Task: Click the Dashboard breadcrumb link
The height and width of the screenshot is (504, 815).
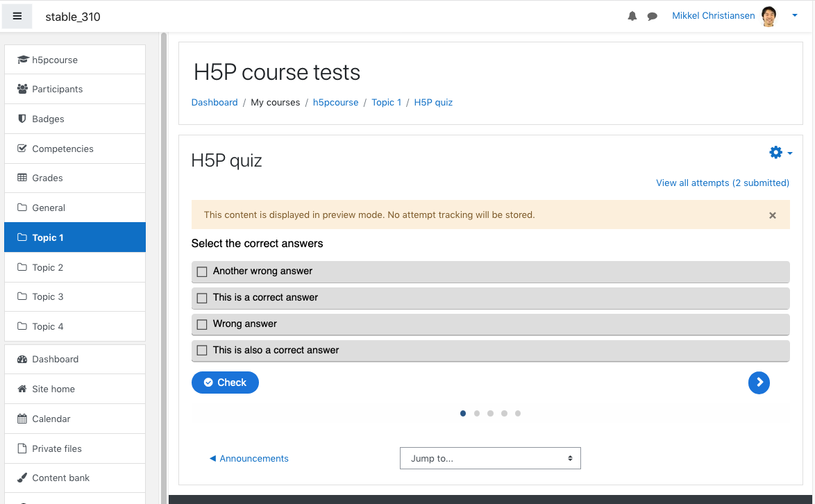Action: (x=215, y=102)
